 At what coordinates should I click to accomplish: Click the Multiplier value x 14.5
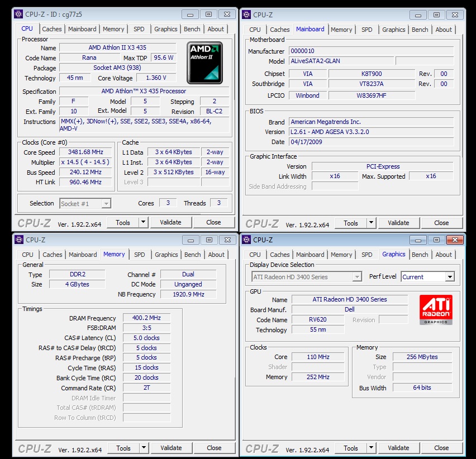pos(85,162)
